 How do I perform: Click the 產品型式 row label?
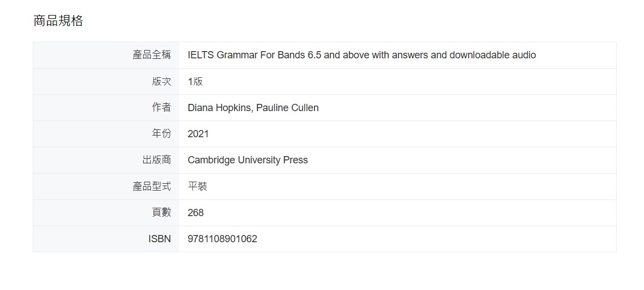click(151, 186)
